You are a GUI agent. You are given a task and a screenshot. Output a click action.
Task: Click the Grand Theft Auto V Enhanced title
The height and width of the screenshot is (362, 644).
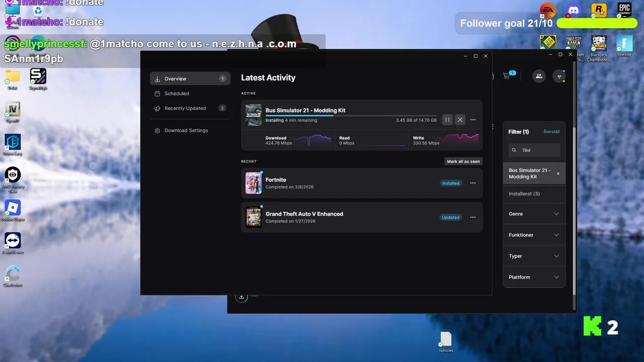coord(304,214)
